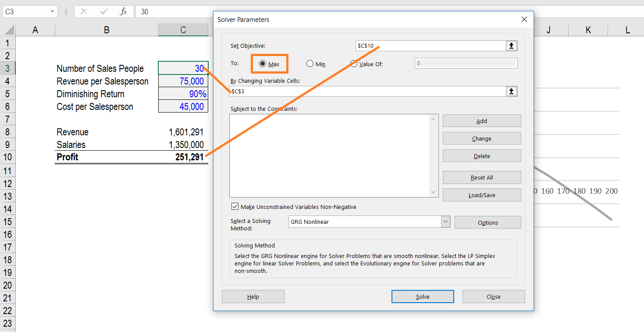Screen dimensions: 644x332
Task: Select row 23 header
Action: 7,324
